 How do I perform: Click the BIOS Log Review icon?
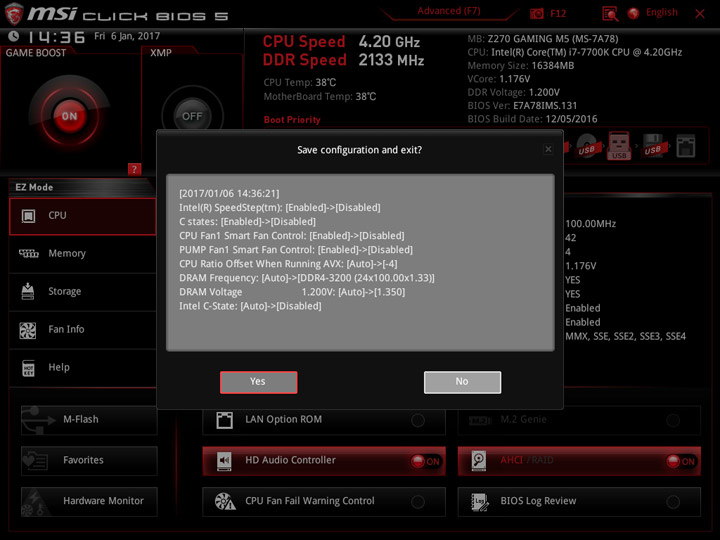(x=479, y=502)
